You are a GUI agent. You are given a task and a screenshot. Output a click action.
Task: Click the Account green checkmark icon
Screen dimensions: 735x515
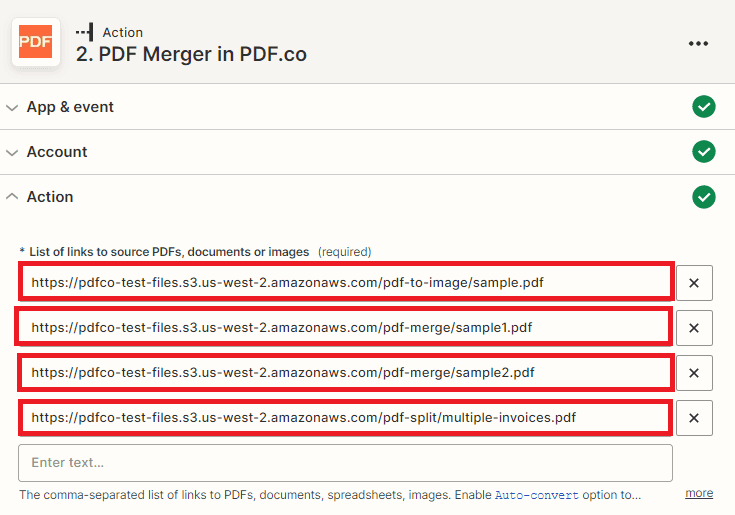[704, 152]
